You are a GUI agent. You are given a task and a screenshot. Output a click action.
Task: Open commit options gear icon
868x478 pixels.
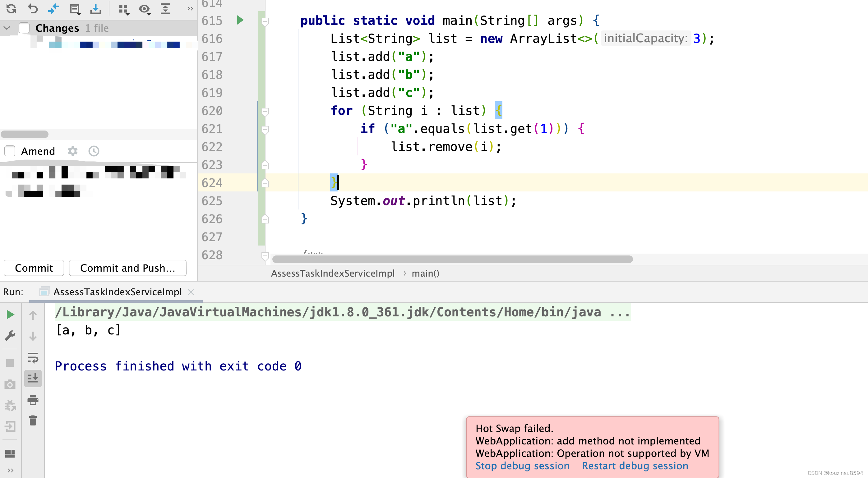click(x=72, y=151)
